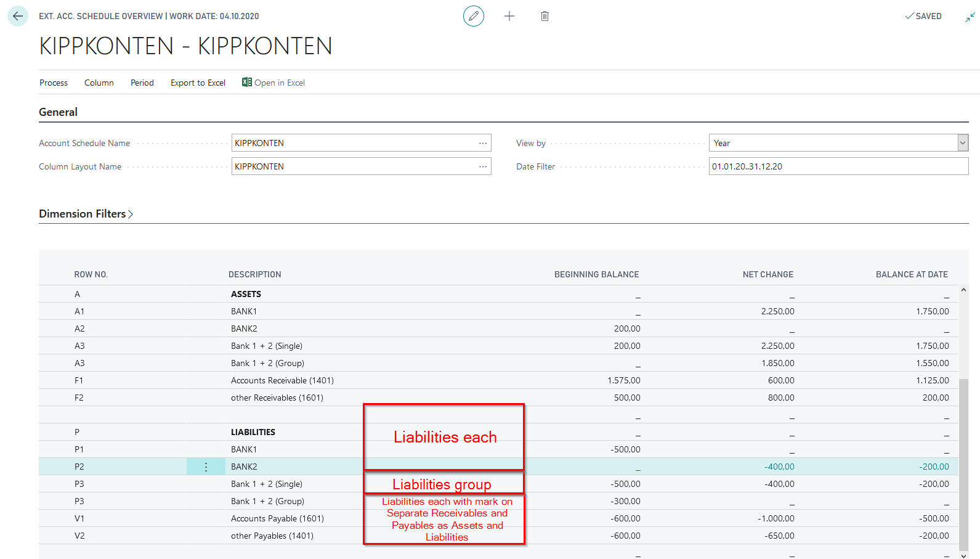Click the ellipsis in Column Layout Name field
Viewport: 980px width, 559px height.
pos(482,166)
